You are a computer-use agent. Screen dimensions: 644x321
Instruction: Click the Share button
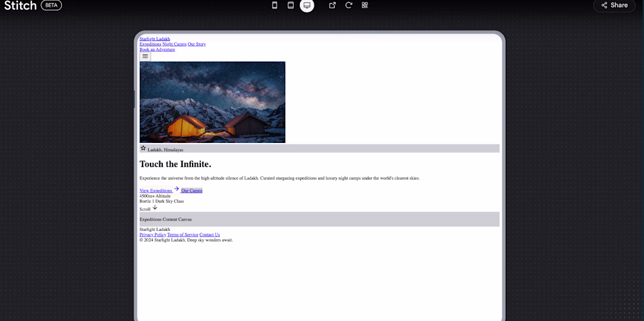point(614,5)
